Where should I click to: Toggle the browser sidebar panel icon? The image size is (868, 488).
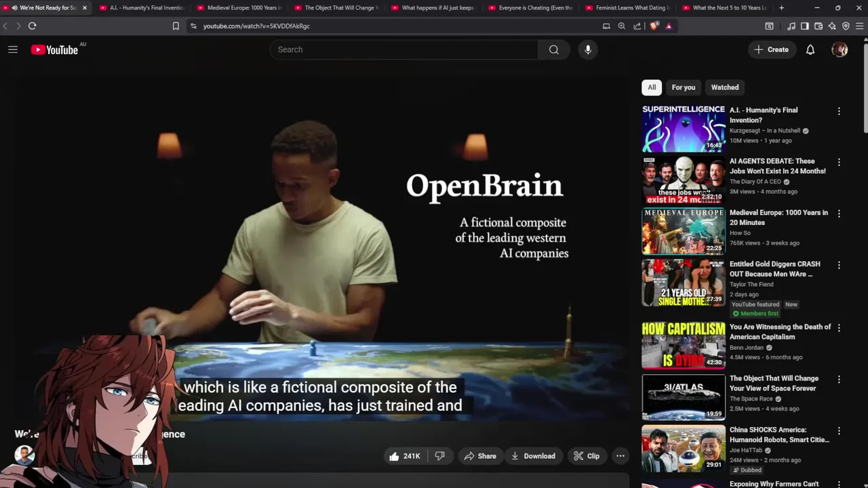(804, 26)
